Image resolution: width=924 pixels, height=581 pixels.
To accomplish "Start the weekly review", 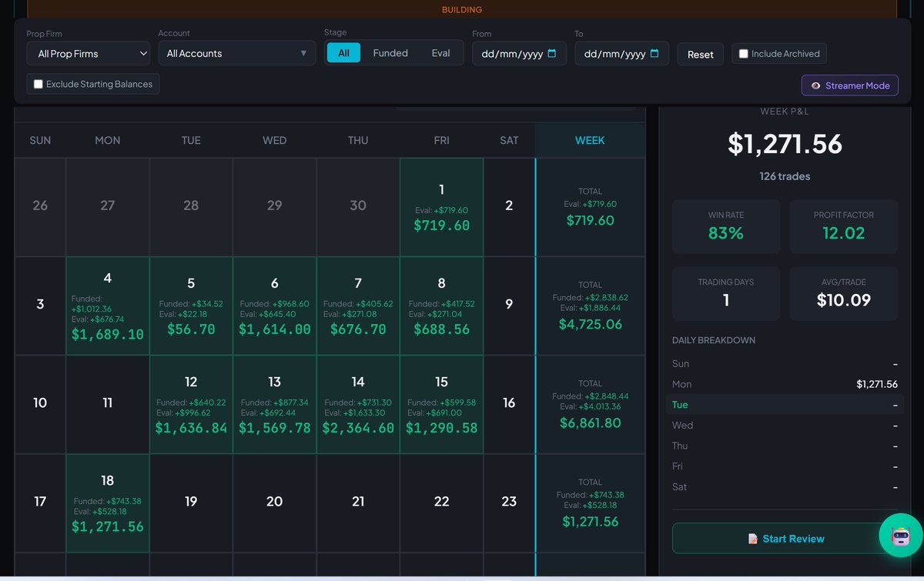I will (x=785, y=539).
